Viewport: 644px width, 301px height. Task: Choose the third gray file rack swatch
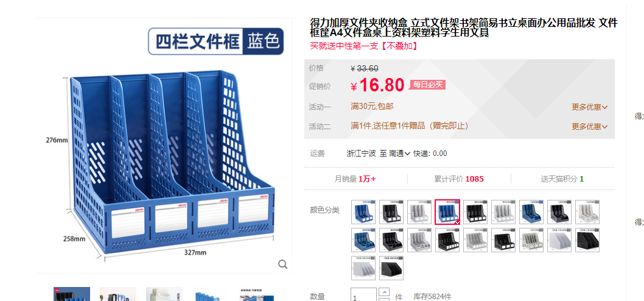pos(587,212)
